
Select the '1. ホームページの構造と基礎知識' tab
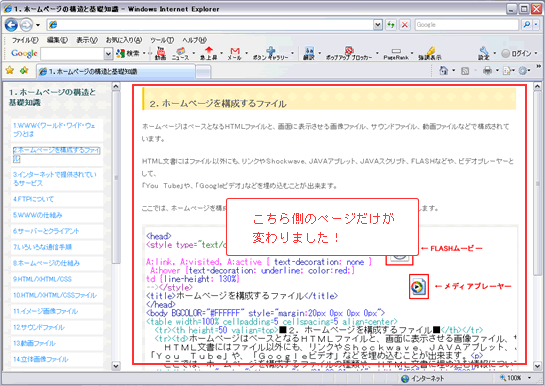pyautogui.click(x=116, y=72)
